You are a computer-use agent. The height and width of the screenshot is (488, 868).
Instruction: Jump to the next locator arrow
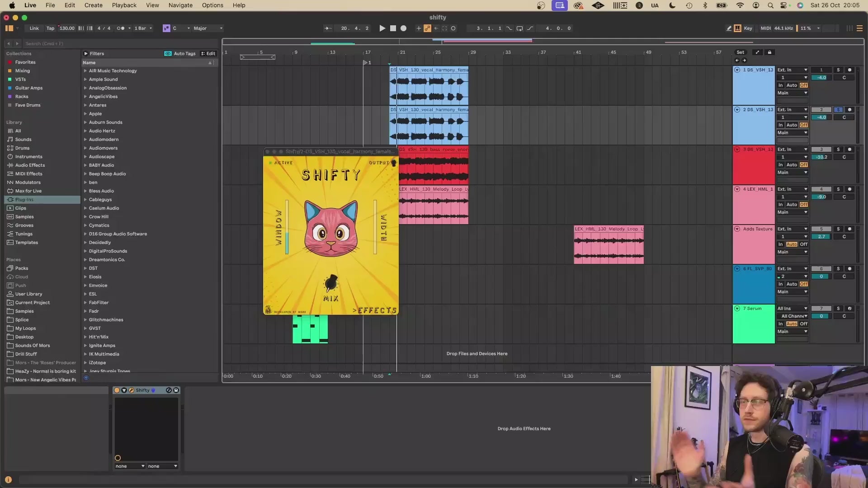(745, 61)
